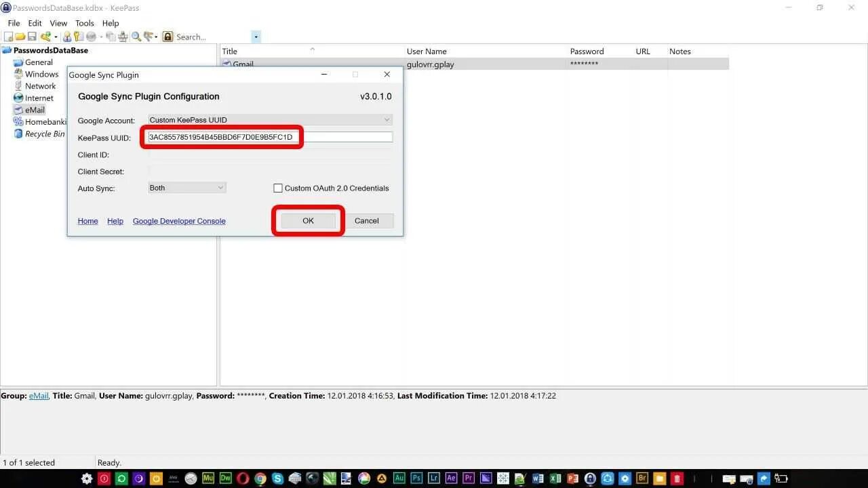Toggle the Custom OAuth 2.0 Credentials checkbox
The height and width of the screenshot is (488, 868).
click(x=278, y=188)
